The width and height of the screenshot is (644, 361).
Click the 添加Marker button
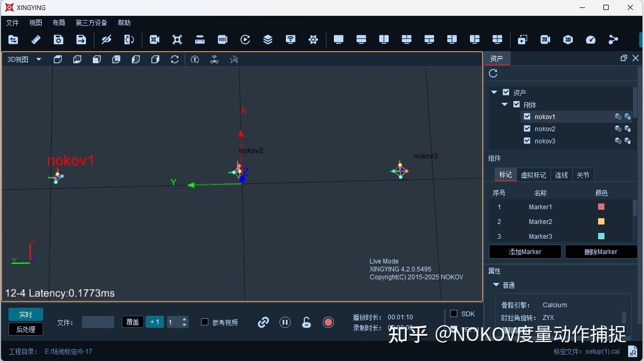(x=525, y=251)
